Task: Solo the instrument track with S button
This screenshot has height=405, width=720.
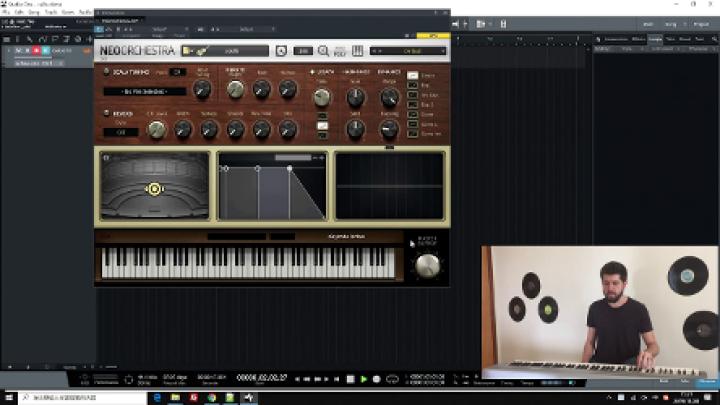Action: click(27, 51)
